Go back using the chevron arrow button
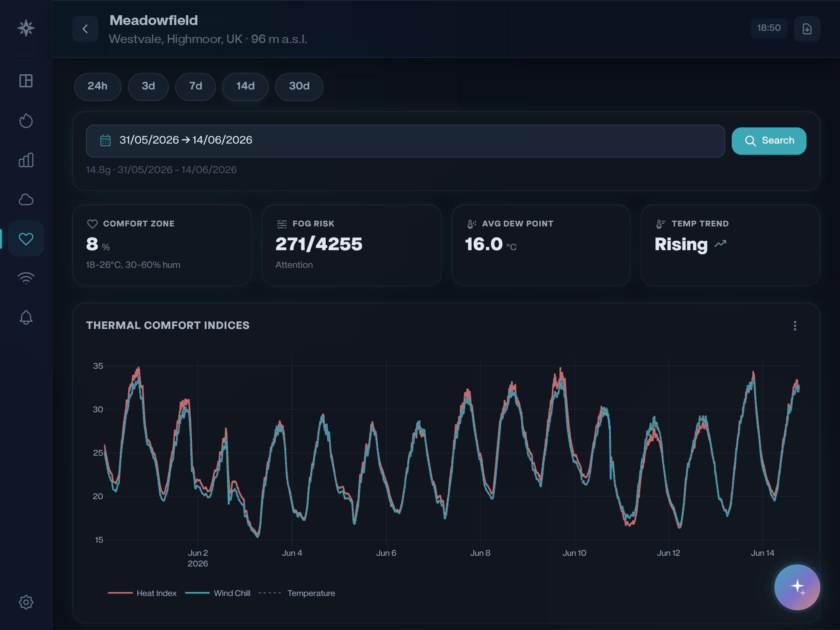The width and height of the screenshot is (840, 630). pos(85,29)
